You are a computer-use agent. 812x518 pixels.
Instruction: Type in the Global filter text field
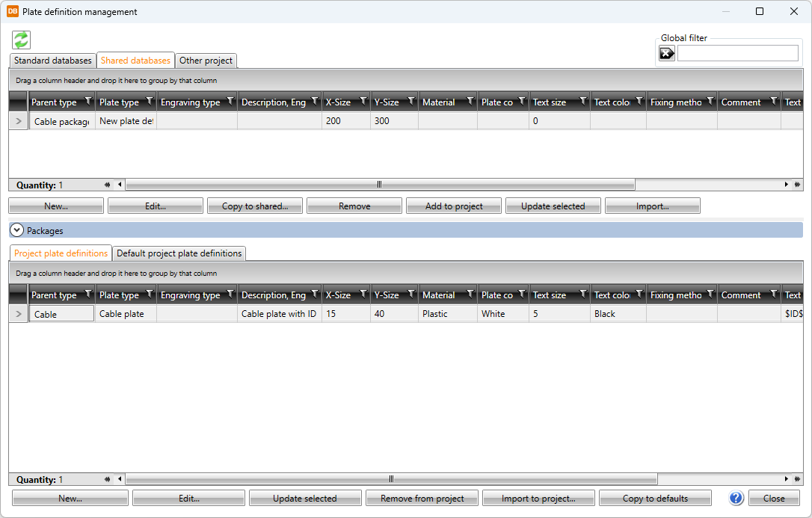(x=737, y=53)
